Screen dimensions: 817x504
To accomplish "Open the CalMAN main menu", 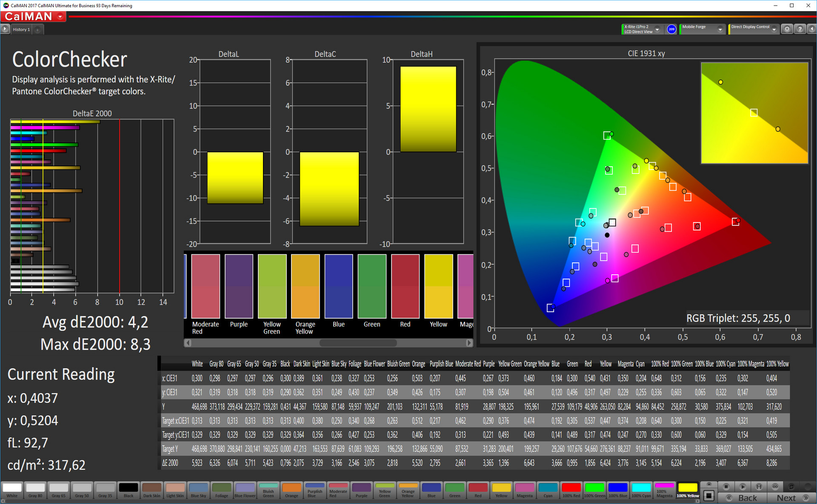I will [34, 17].
